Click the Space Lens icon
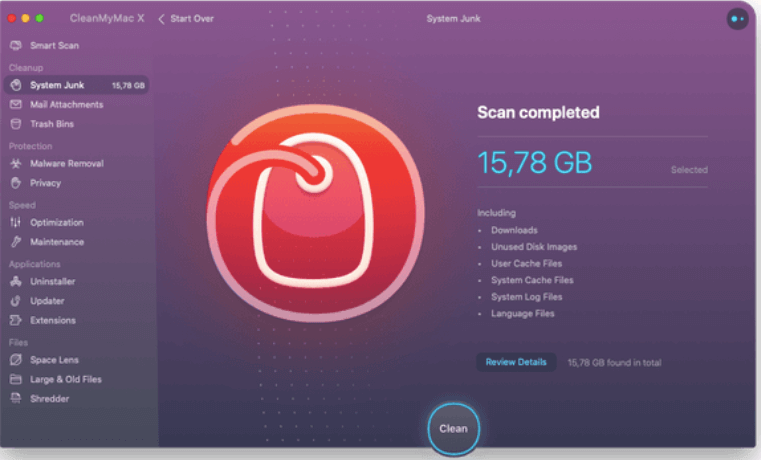This screenshot has height=460, width=761. [x=16, y=360]
